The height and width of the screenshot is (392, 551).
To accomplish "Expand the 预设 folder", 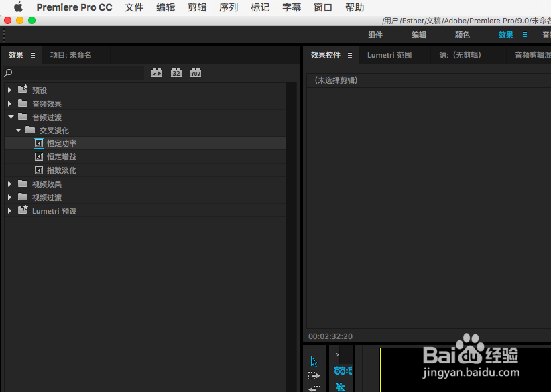I will click(10, 90).
